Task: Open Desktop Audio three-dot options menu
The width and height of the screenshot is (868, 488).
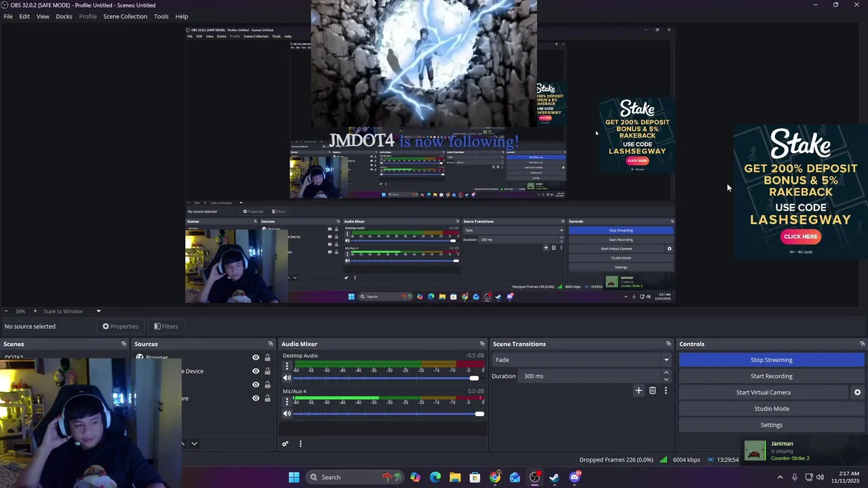Action: click(287, 366)
